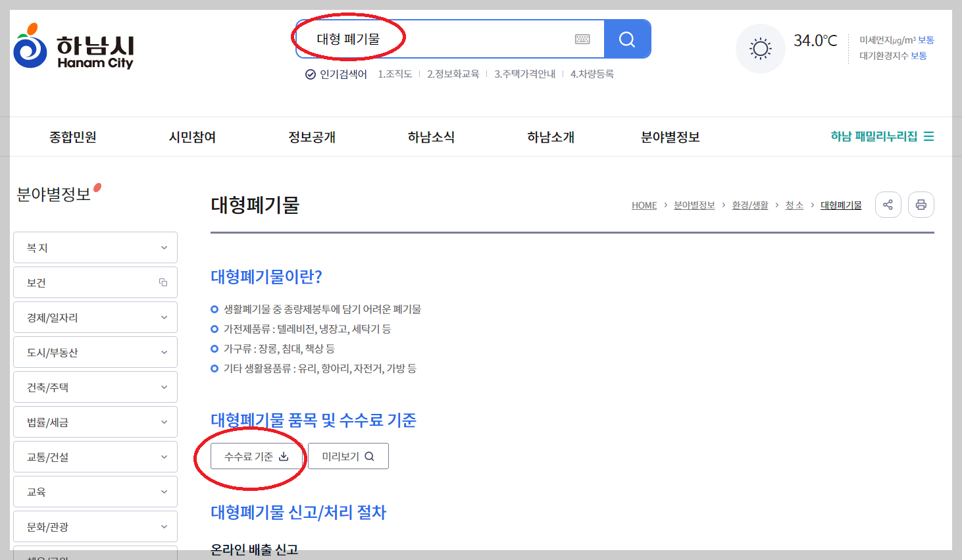Open the 하남소개 main menu
Viewport: 962px width, 560px height.
pyautogui.click(x=551, y=137)
